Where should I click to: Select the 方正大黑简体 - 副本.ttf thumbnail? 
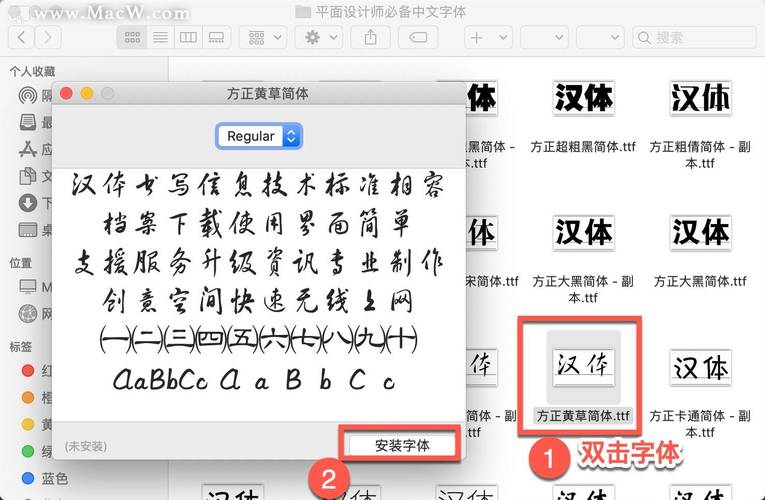pos(584,233)
